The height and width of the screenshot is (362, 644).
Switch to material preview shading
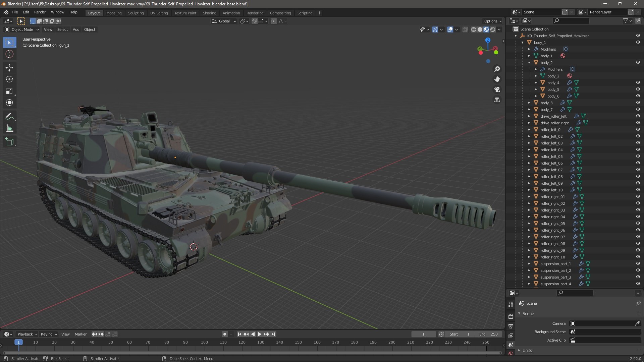pos(486,29)
